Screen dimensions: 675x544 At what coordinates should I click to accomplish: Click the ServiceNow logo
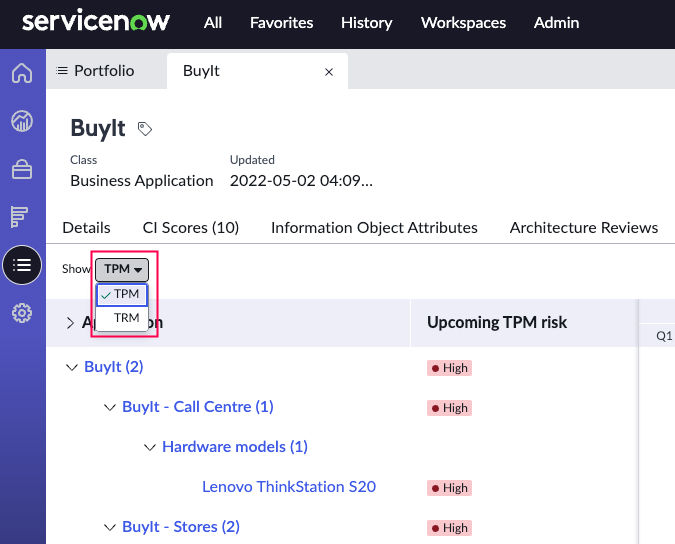point(96,21)
